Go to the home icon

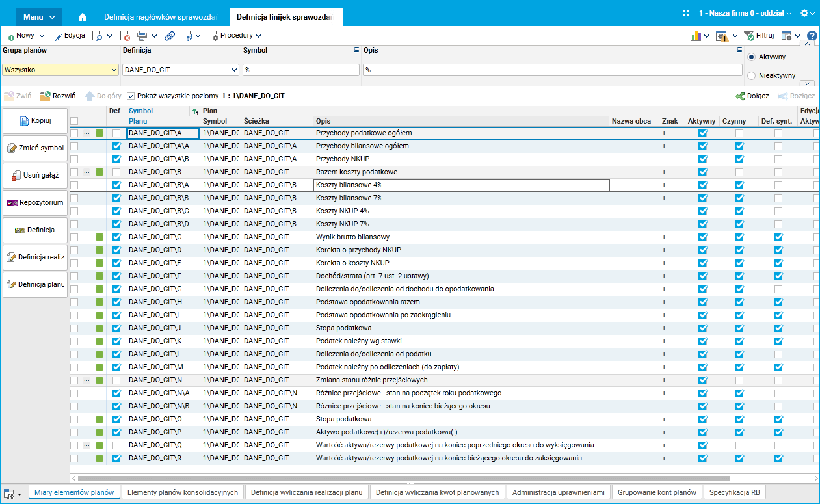click(x=83, y=16)
